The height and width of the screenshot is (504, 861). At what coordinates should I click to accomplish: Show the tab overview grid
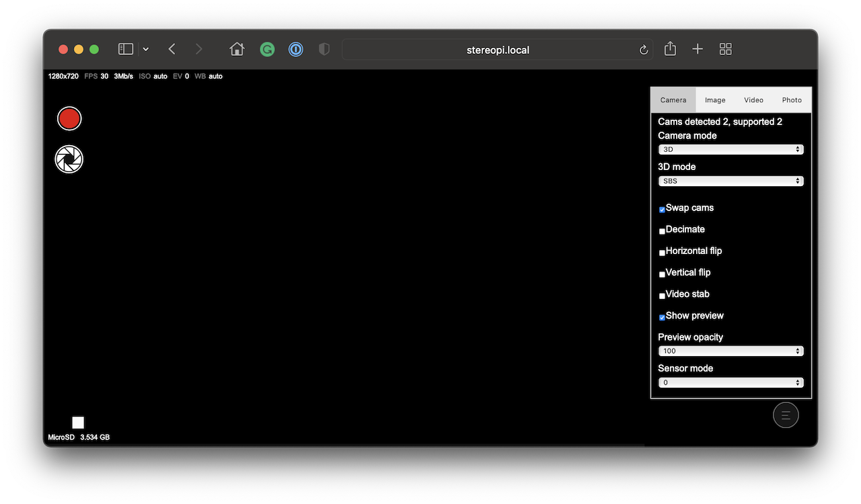coord(725,49)
